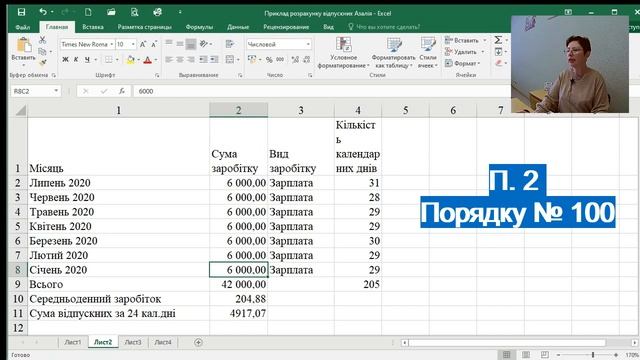Expand fill color arrow options
The width and height of the screenshot is (640, 360).
[138, 60]
